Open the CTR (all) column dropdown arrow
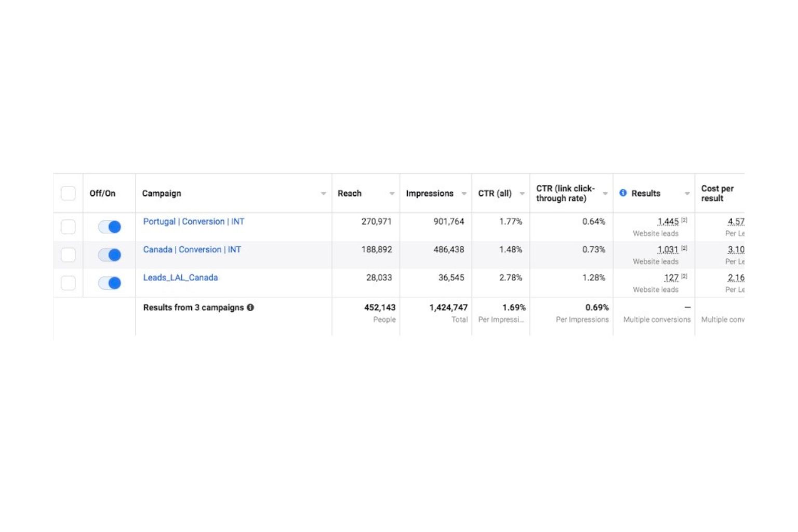This screenshot has width=798, height=532. point(522,194)
